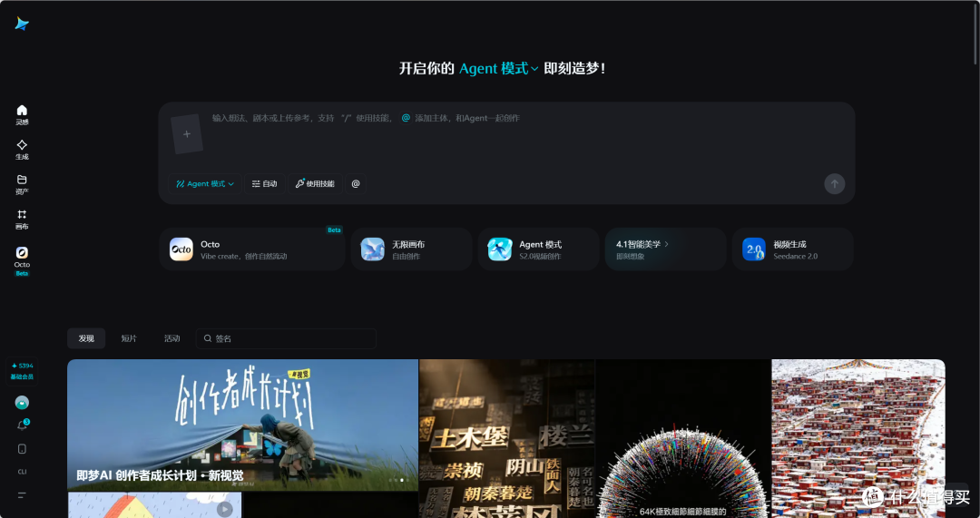The height and width of the screenshot is (518, 980).
Task: Click the Jimeng logo in the top-left corner
Action: coord(22,24)
